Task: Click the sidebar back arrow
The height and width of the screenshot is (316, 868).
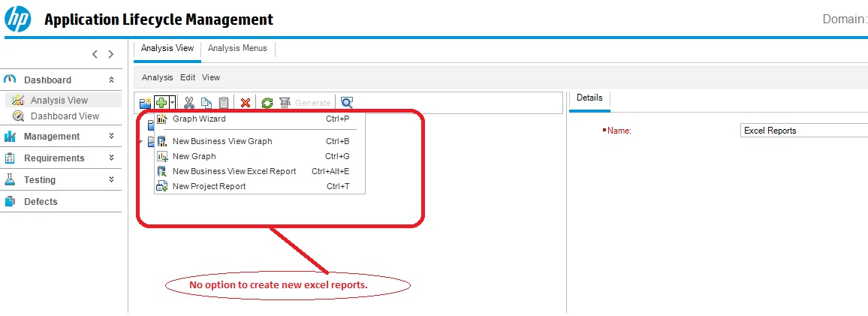Action: click(x=95, y=54)
